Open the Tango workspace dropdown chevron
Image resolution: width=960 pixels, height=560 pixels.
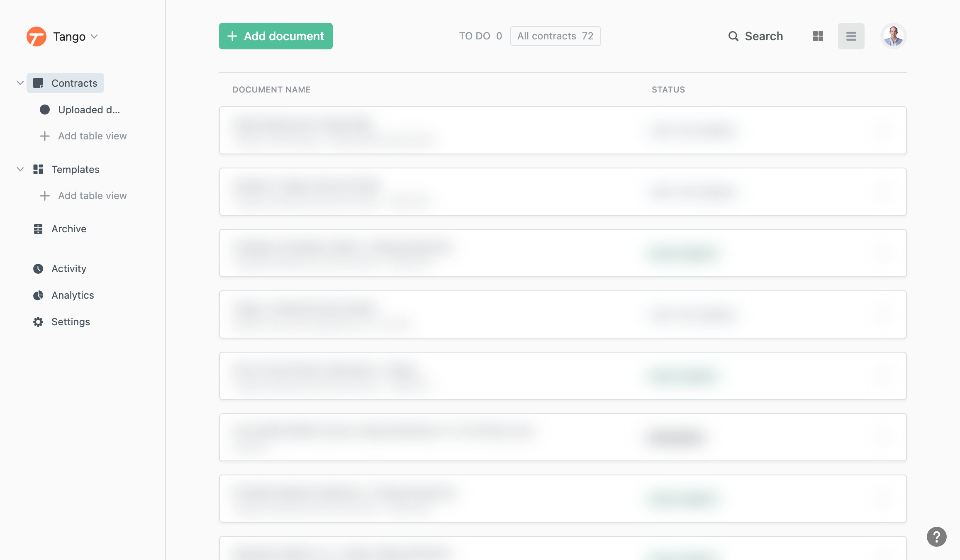(x=94, y=37)
